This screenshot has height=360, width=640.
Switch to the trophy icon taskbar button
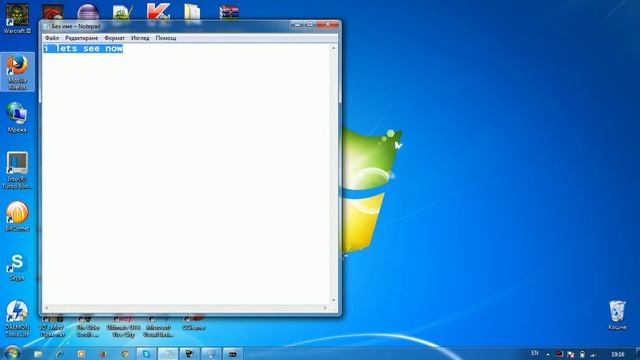tap(189, 354)
